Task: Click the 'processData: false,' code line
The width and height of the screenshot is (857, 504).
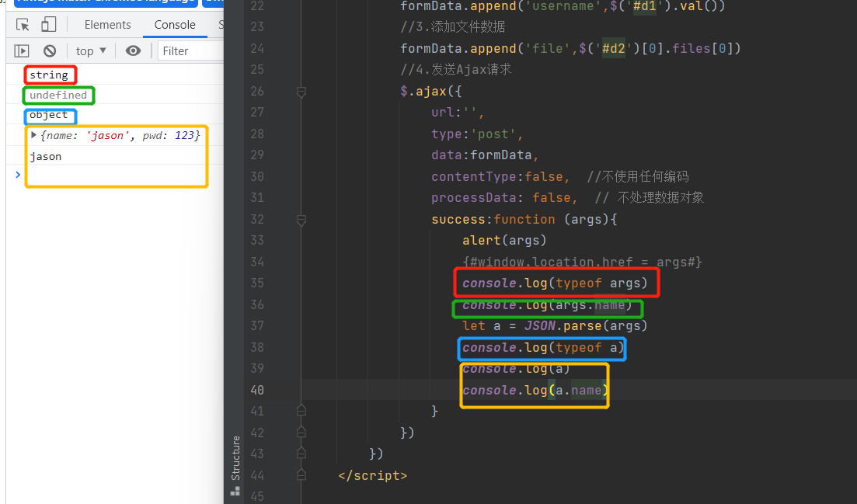Action: coord(504,198)
